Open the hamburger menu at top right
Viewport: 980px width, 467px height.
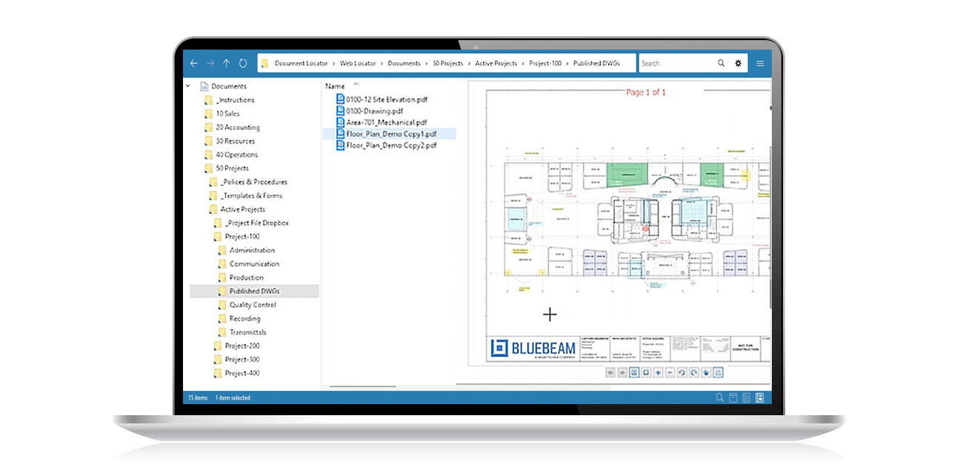click(x=760, y=63)
